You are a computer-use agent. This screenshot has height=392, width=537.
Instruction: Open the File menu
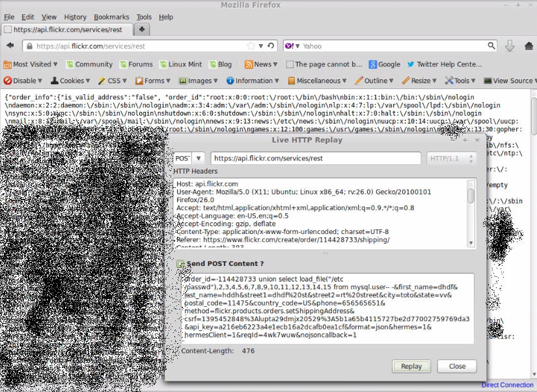point(9,17)
